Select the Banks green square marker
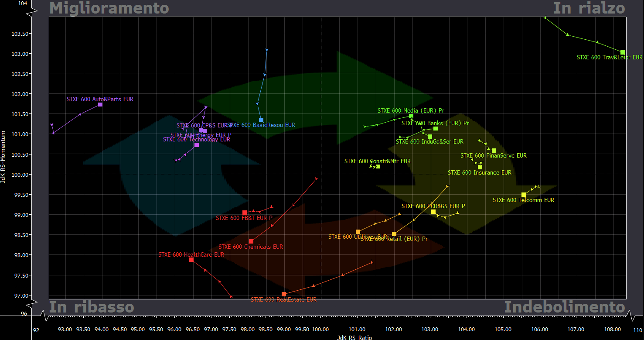The height and width of the screenshot is (340, 644). tap(436, 129)
